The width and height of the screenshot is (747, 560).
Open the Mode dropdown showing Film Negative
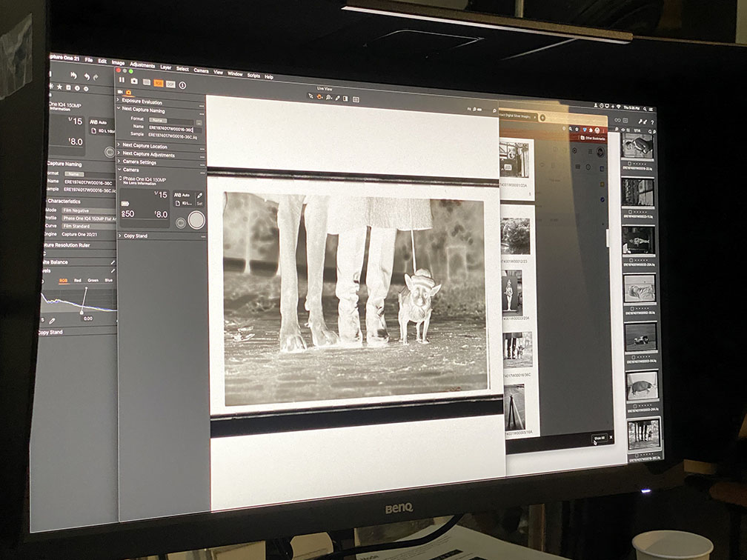tap(89, 210)
